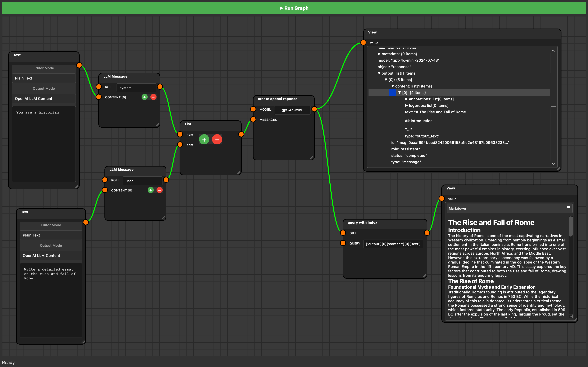Image resolution: width=588 pixels, height=367 pixels.
Task: Expand logprobs list in View
Action: (406, 106)
